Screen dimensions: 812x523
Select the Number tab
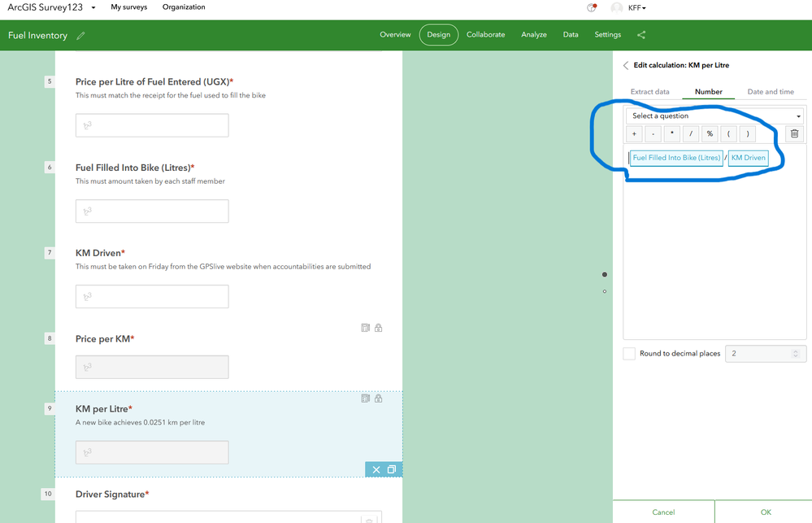pos(709,92)
